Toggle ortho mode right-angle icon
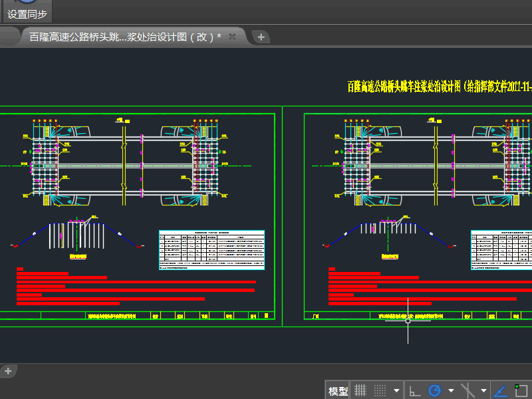Screen dimensions: 532x399 point(414,391)
